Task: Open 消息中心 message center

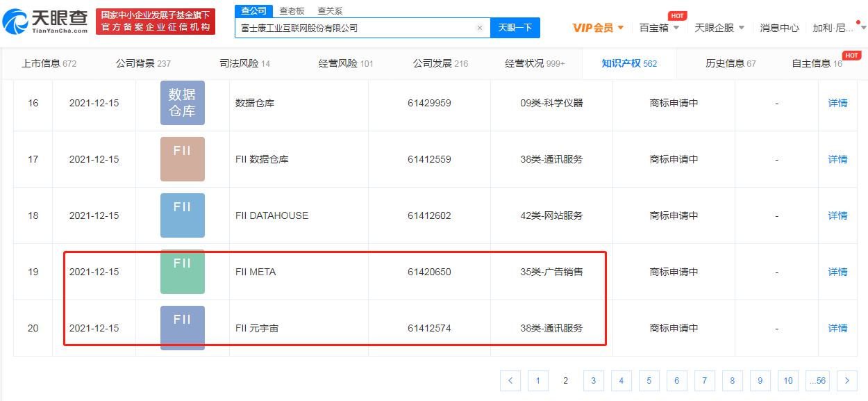Action: tap(779, 28)
